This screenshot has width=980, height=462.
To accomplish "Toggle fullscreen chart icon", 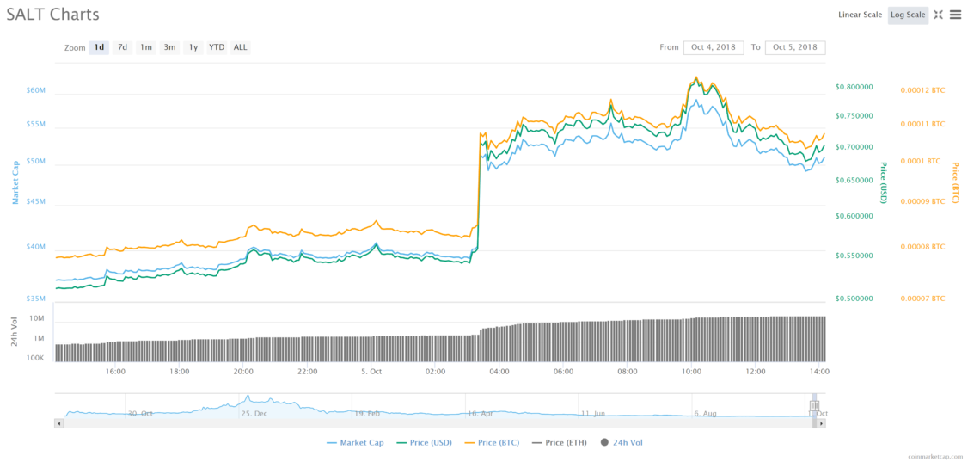I will [938, 15].
